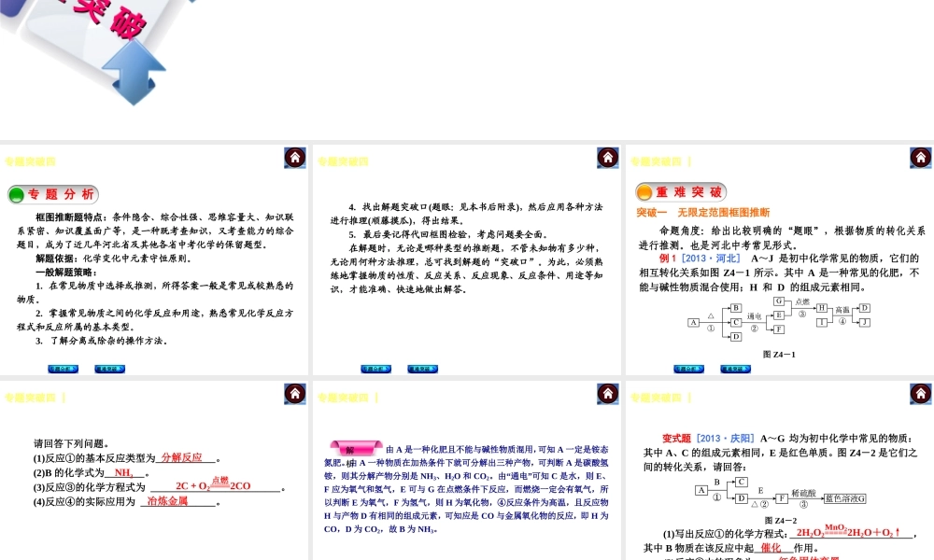Click home icon on 专题分析 slide

point(295,158)
